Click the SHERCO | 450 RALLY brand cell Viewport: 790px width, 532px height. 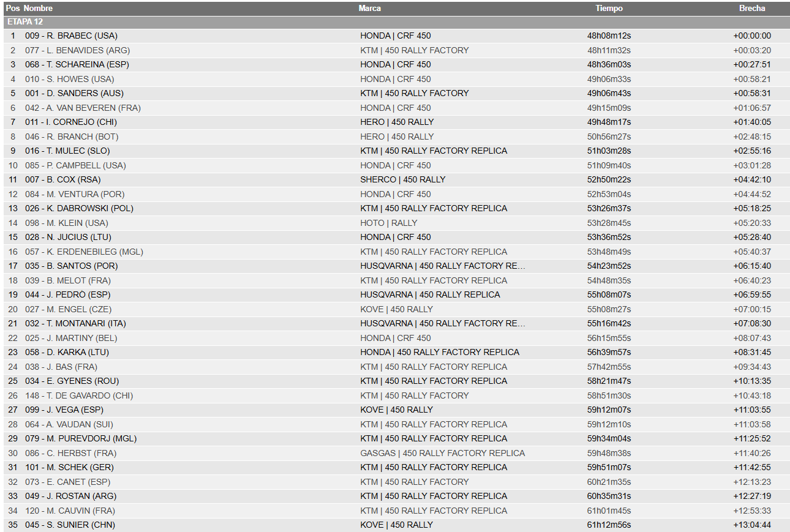[x=403, y=179]
